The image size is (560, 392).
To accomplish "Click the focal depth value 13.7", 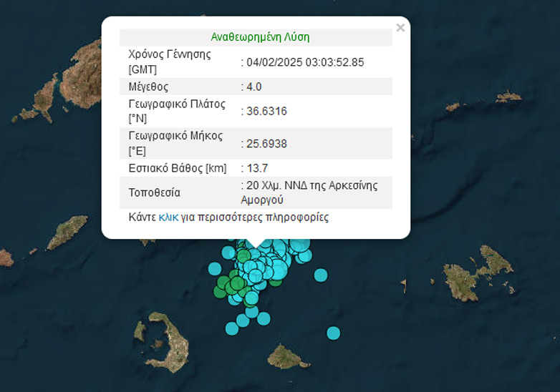I will pyautogui.click(x=257, y=168).
